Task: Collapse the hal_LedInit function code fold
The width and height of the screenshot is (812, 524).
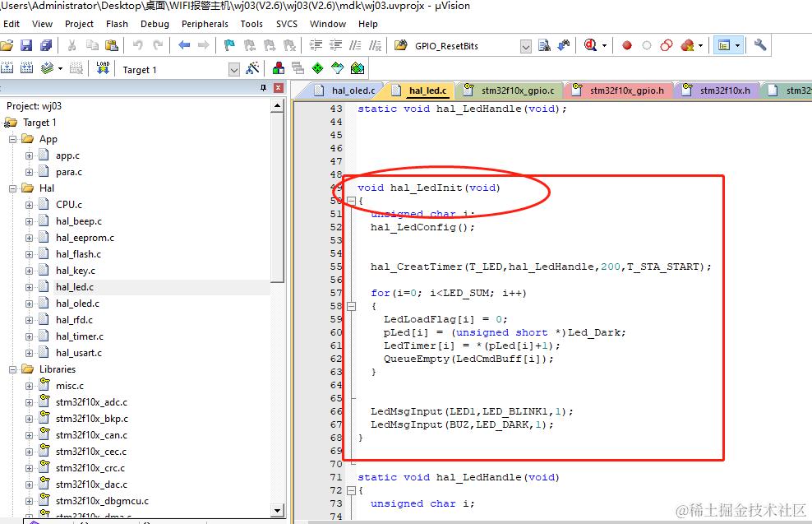Action: coord(351,201)
